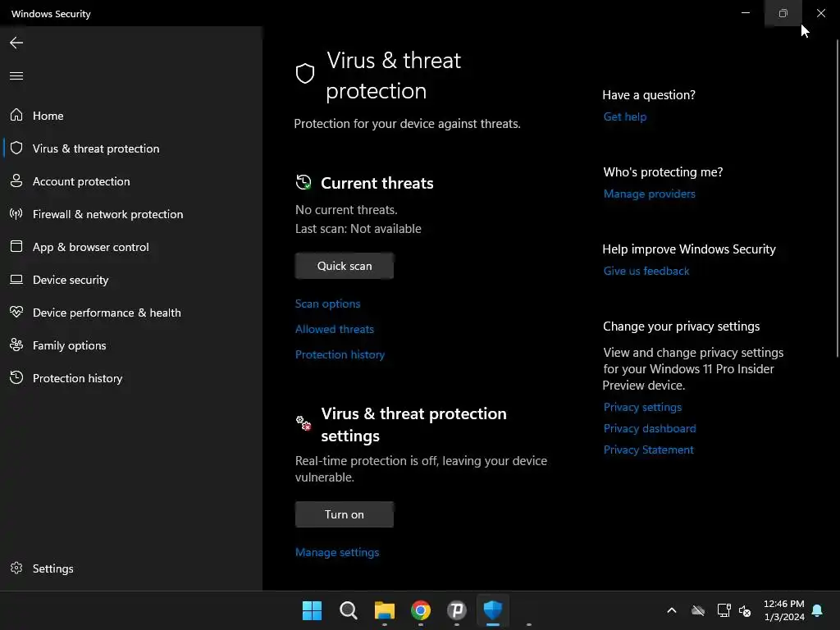Select Account protection person icon
The image size is (840, 630).
point(16,181)
